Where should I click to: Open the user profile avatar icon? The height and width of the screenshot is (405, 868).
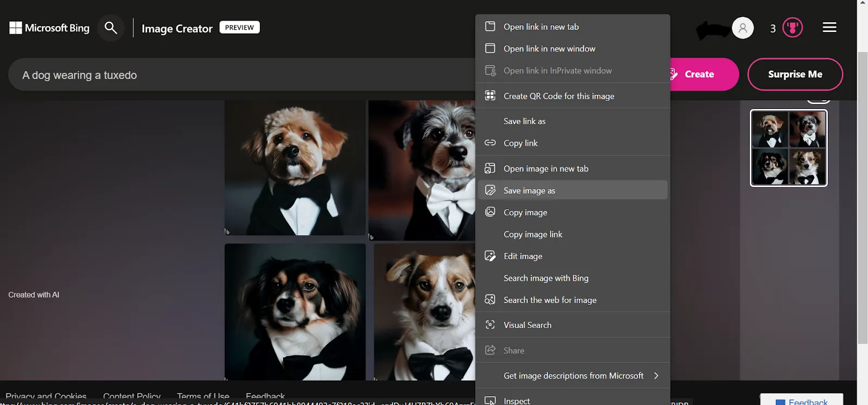[743, 28]
